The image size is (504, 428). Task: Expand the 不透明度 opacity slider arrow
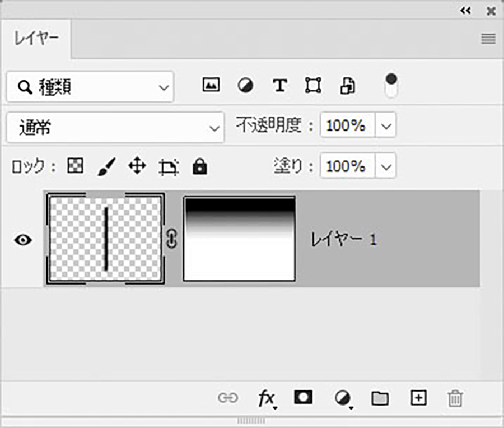click(x=386, y=125)
